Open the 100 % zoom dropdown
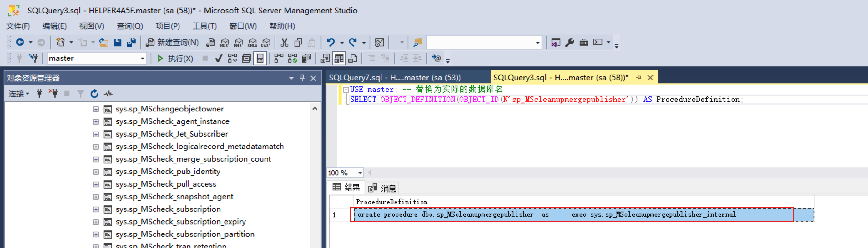The image size is (868, 248). tap(360, 173)
